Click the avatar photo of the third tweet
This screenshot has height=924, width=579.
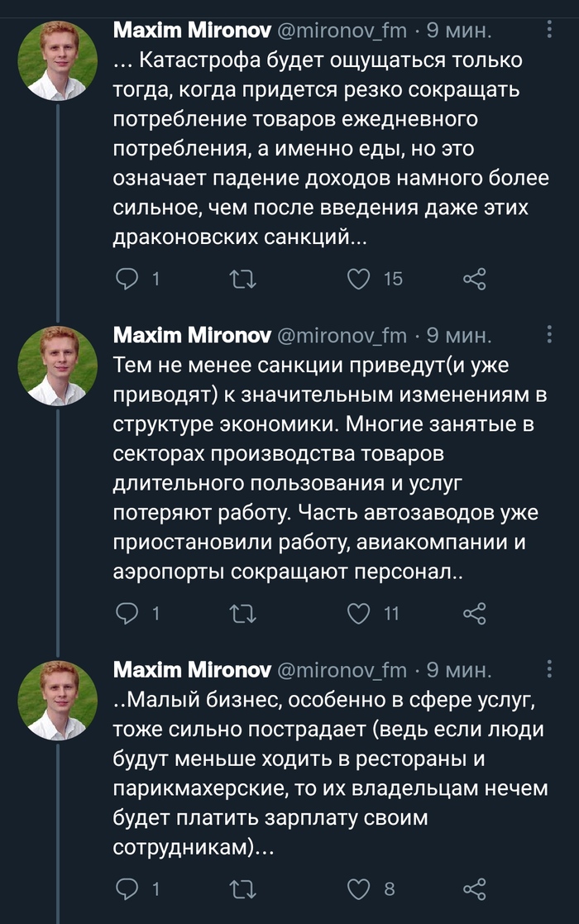click(x=59, y=700)
